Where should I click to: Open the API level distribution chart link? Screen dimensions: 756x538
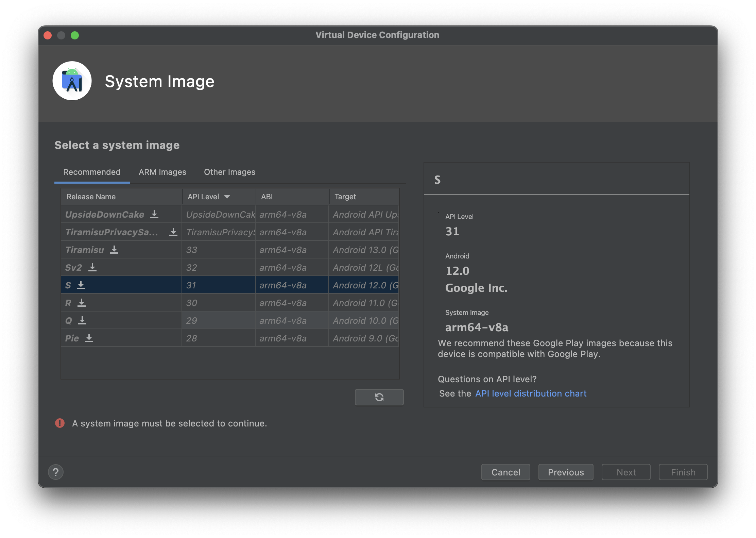coord(531,393)
